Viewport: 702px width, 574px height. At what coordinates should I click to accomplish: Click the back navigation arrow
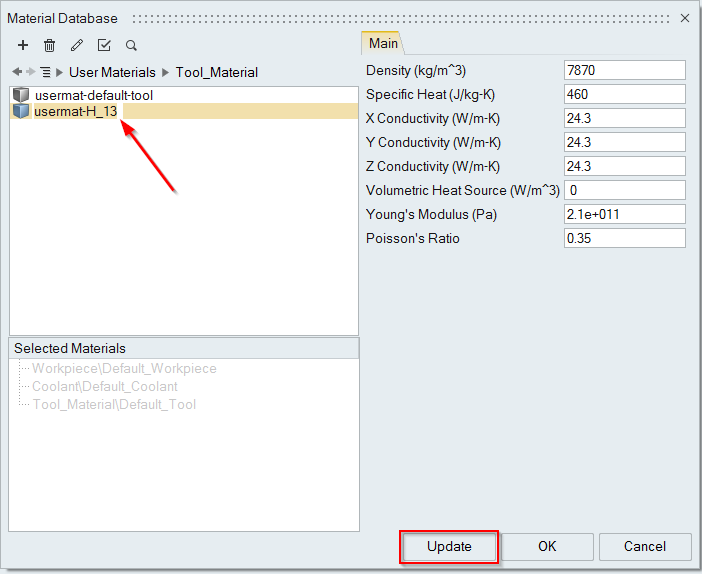point(17,72)
